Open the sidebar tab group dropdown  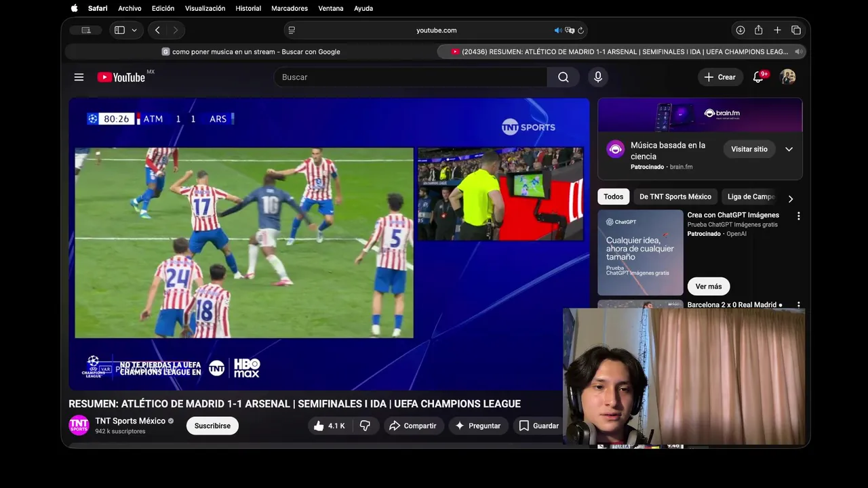pyautogui.click(x=134, y=30)
